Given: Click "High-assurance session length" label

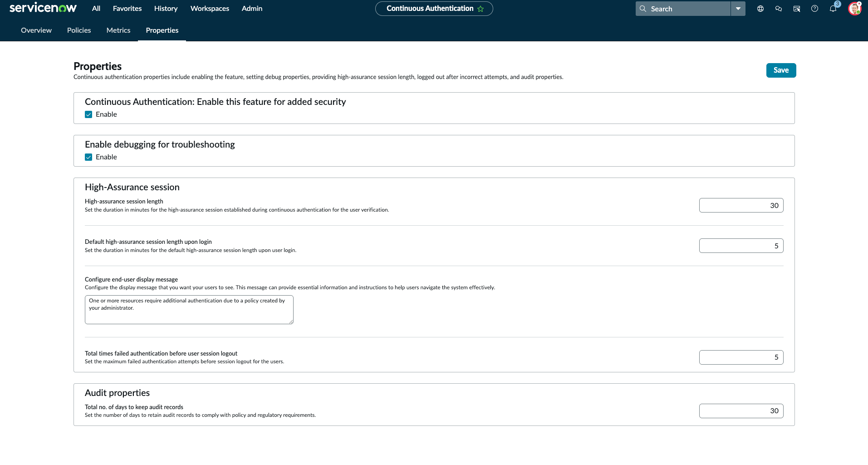Looking at the screenshot, I should click(x=124, y=201).
